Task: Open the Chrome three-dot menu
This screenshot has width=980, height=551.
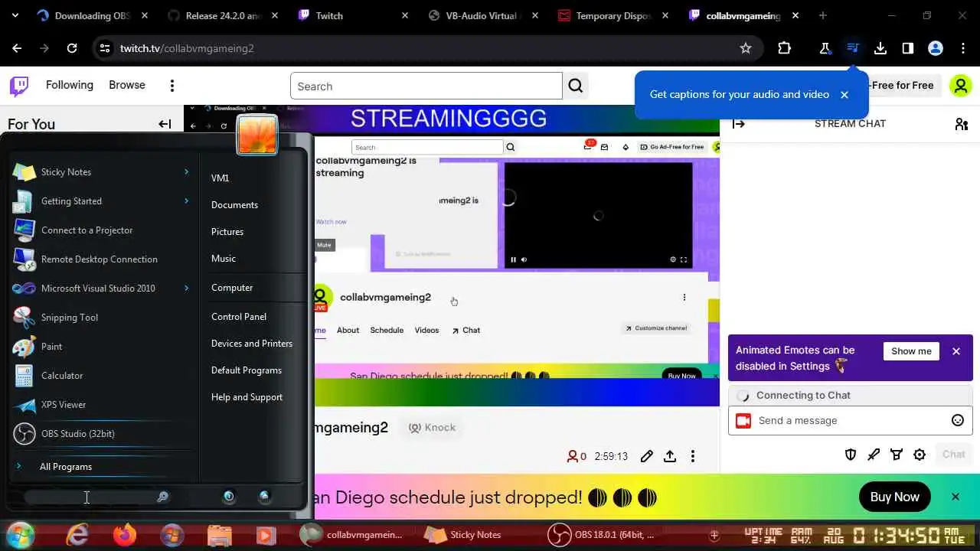Action: pos(963,48)
